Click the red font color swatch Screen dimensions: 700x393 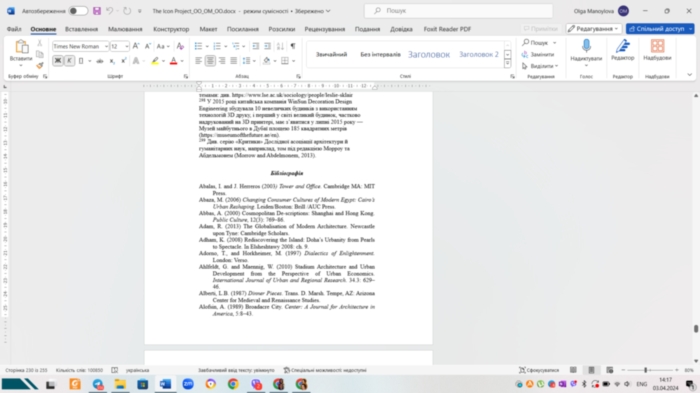[174, 61]
